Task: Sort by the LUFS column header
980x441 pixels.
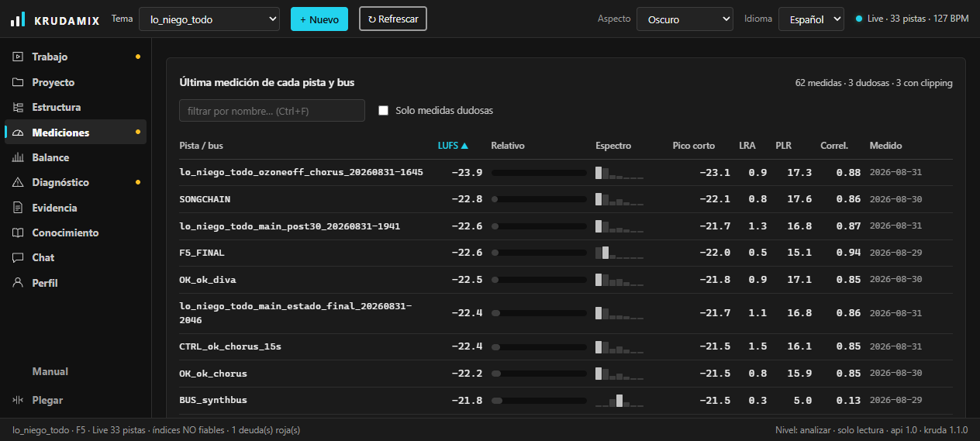Action: [454, 146]
